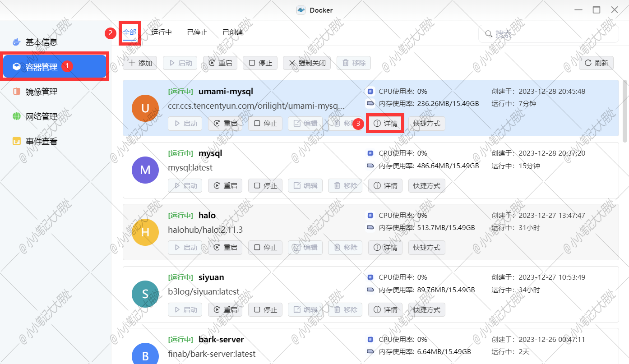Stop the siyuan container
The image size is (629, 364).
[x=265, y=309]
